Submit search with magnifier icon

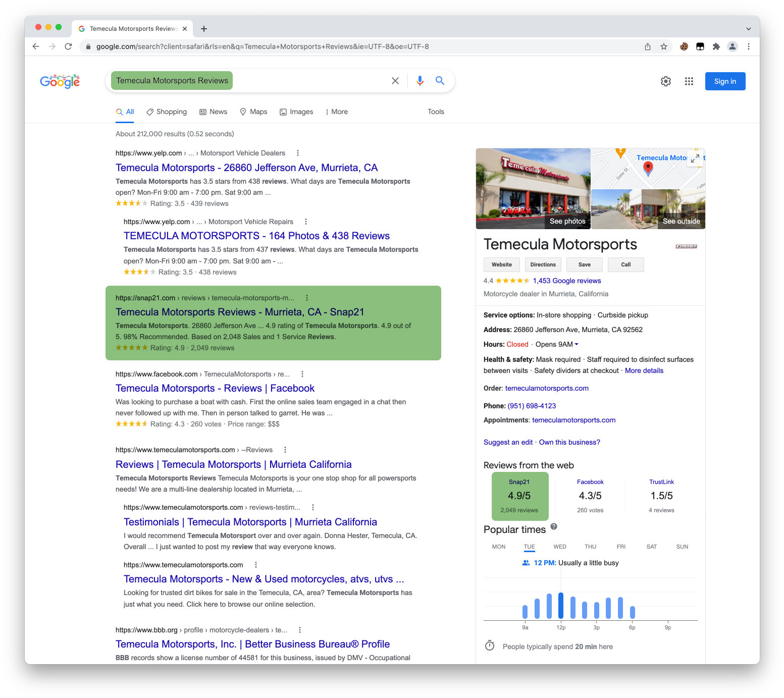pos(440,81)
